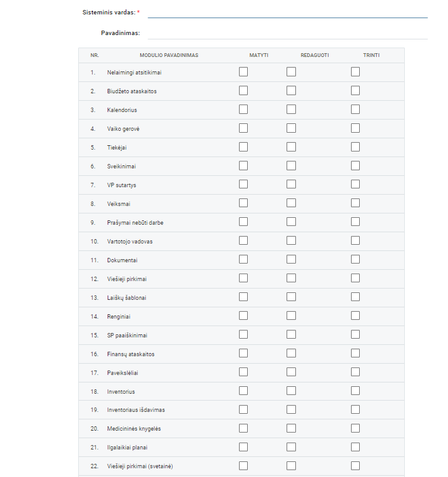The image size is (448, 477).
Task: Select Trinti for Viešieji pirkimai
Action: [355, 279]
